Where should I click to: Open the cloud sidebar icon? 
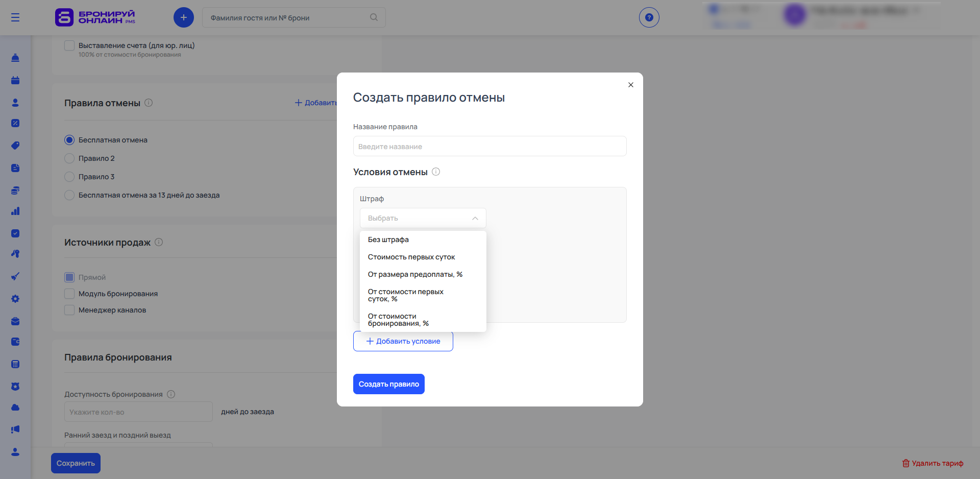tap(15, 407)
